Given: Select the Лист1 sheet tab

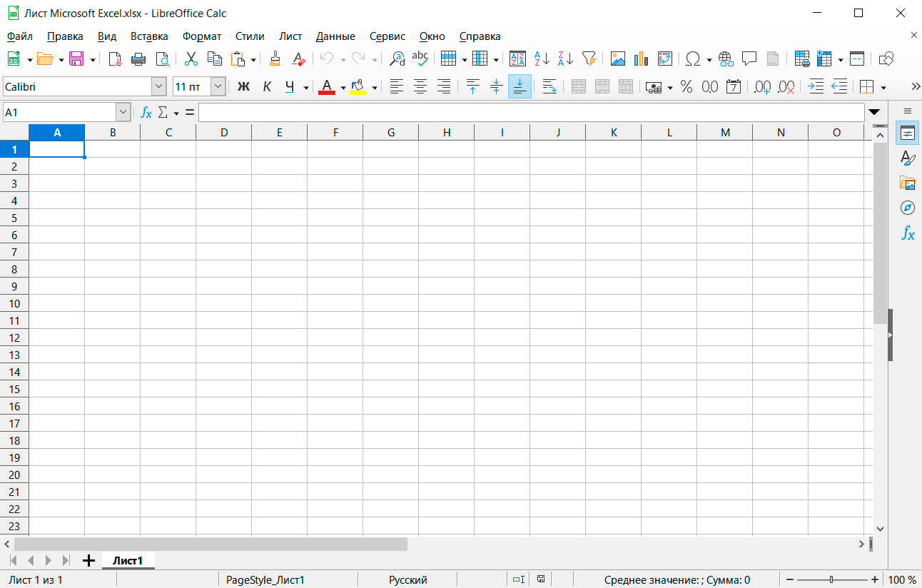Looking at the screenshot, I should click(x=128, y=561).
